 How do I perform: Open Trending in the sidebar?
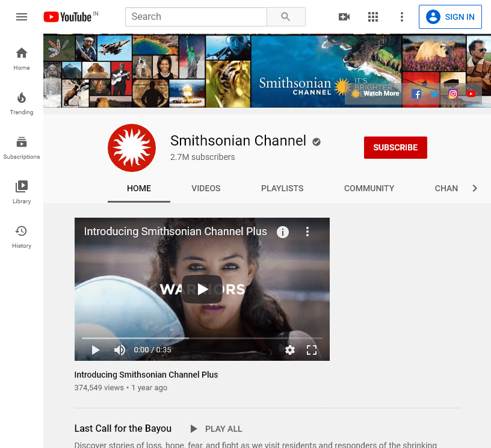coord(22,103)
